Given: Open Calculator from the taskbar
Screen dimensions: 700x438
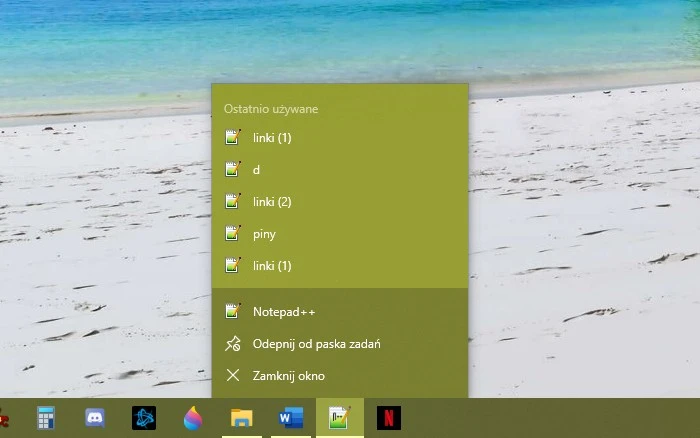Looking at the screenshot, I should [45, 418].
